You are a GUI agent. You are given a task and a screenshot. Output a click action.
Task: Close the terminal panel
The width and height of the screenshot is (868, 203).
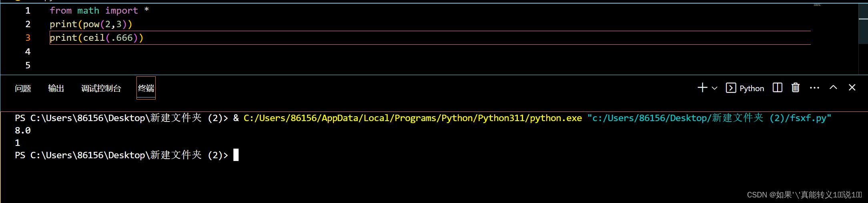point(852,88)
